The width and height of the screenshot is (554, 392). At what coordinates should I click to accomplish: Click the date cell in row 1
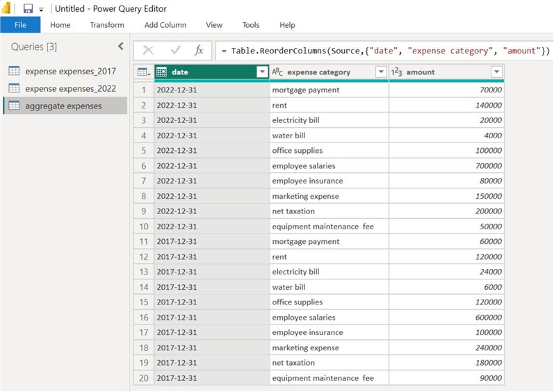coord(212,90)
